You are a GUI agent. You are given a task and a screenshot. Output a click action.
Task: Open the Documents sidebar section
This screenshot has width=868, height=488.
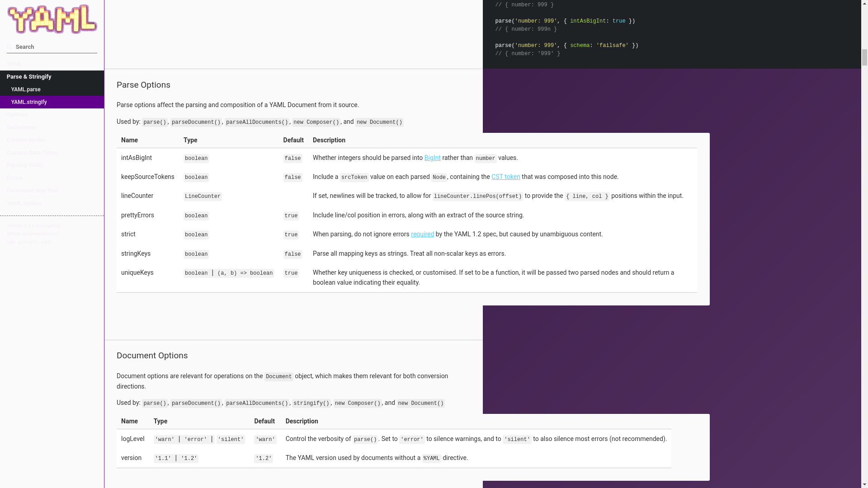point(52,127)
